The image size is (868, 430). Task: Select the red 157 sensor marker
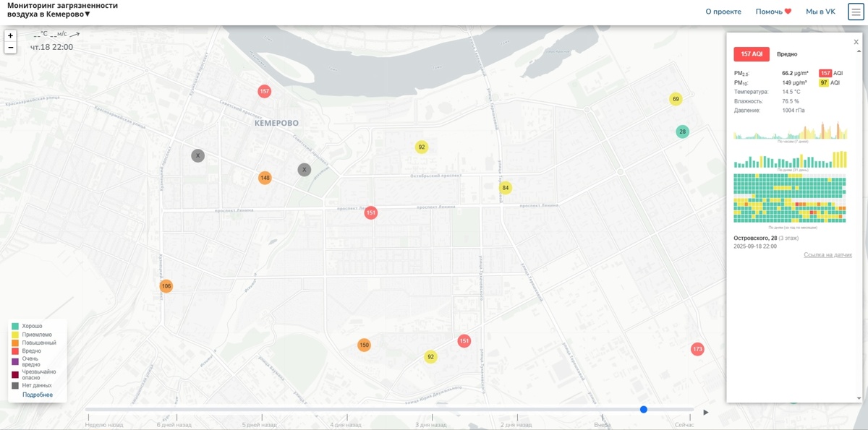265,91
